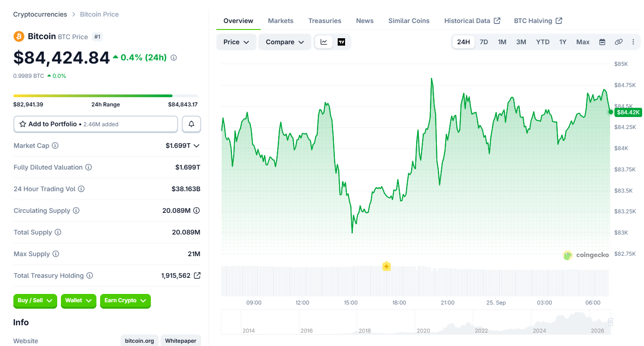The height and width of the screenshot is (346, 644).
Task: Click Add to Portfolio button
Action: (95, 124)
